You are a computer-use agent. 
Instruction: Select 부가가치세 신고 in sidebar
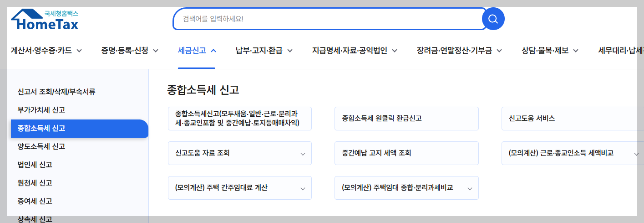(41, 110)
